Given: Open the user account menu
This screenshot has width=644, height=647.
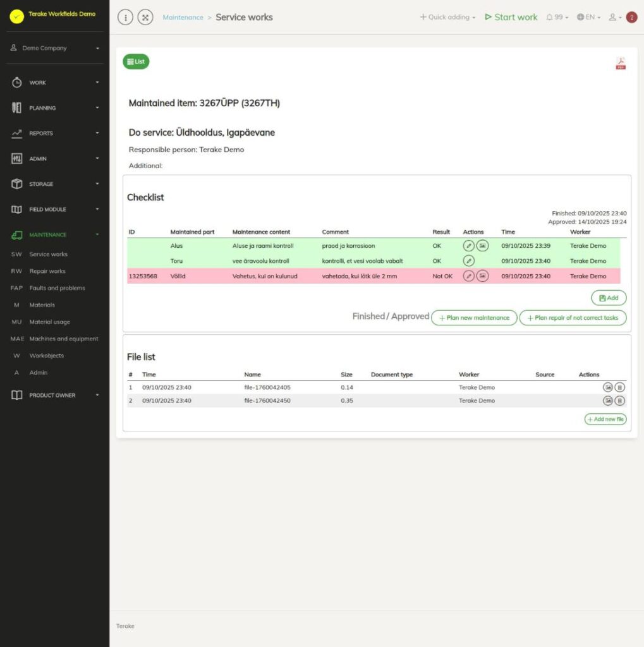Looking at the screenshot, I should tap(615, 17).
